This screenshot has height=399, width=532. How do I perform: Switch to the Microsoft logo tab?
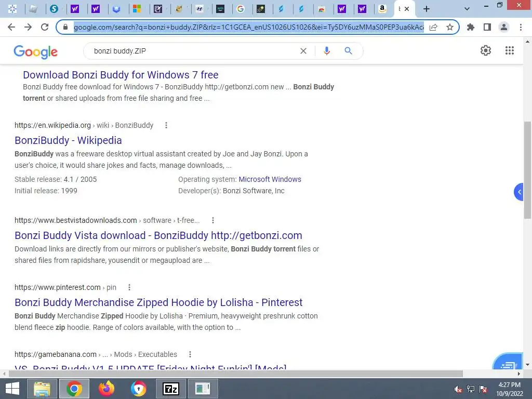click(137, 9)
